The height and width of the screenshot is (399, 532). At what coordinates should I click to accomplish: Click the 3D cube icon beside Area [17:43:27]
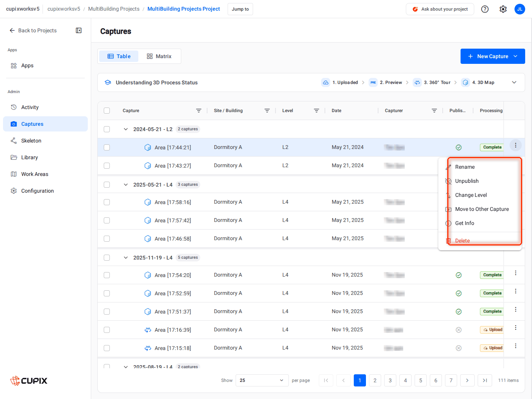[x=148, y=166]
